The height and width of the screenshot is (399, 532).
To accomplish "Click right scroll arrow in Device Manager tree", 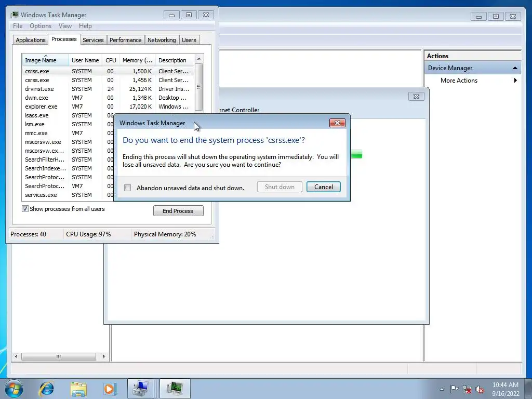I will [x=104, y=356].
